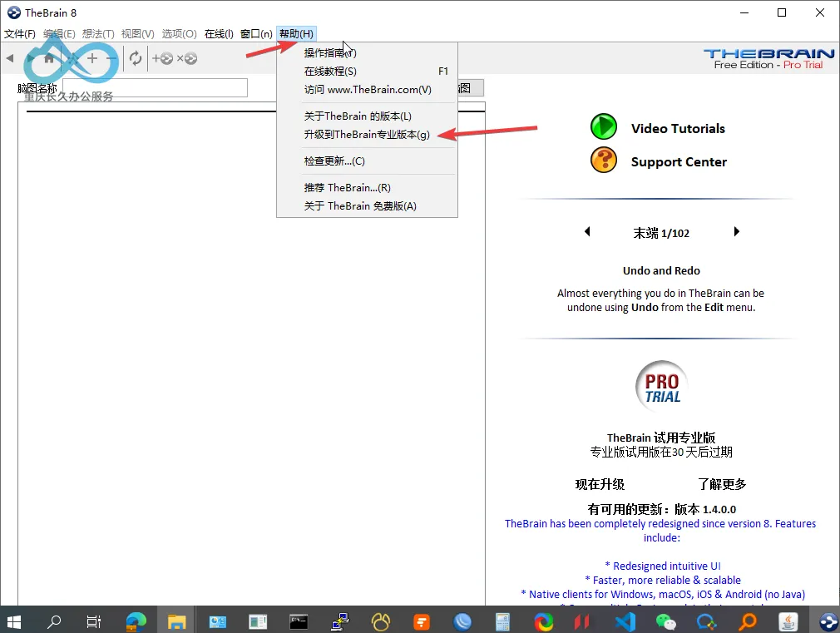Open the 窗口(n) menu
The width and height of the screenshot is (840, 633).
pos(257,34)
